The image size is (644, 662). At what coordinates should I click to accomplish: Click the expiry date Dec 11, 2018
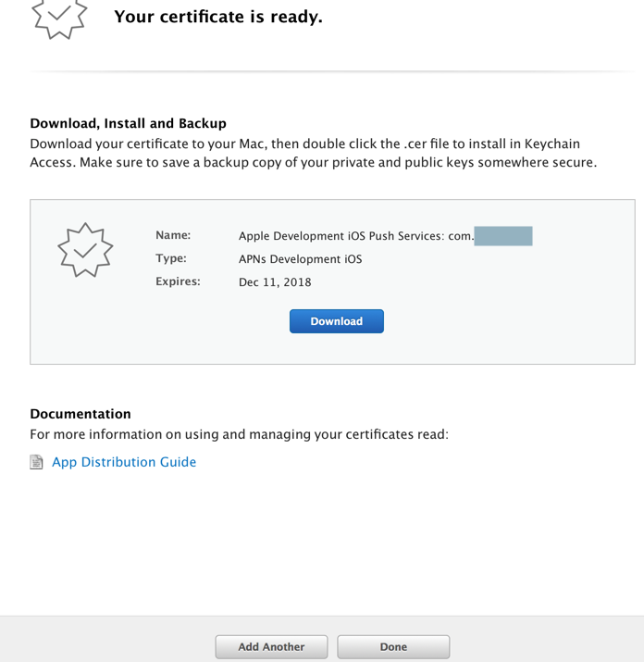275,282
